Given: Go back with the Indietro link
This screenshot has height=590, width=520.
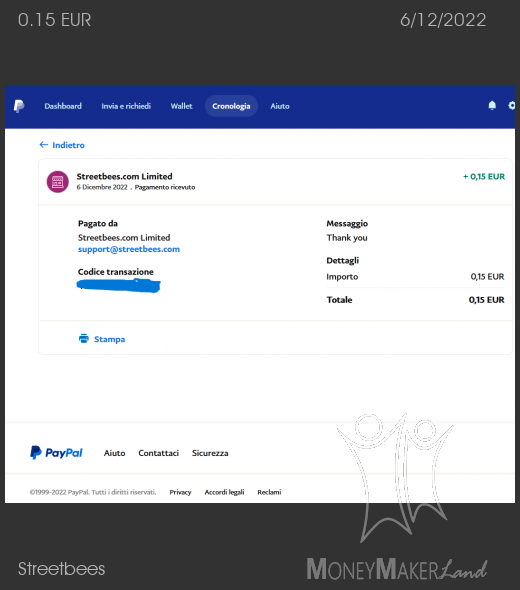Looking at the screenshot, I should click(x=68, y=145).
